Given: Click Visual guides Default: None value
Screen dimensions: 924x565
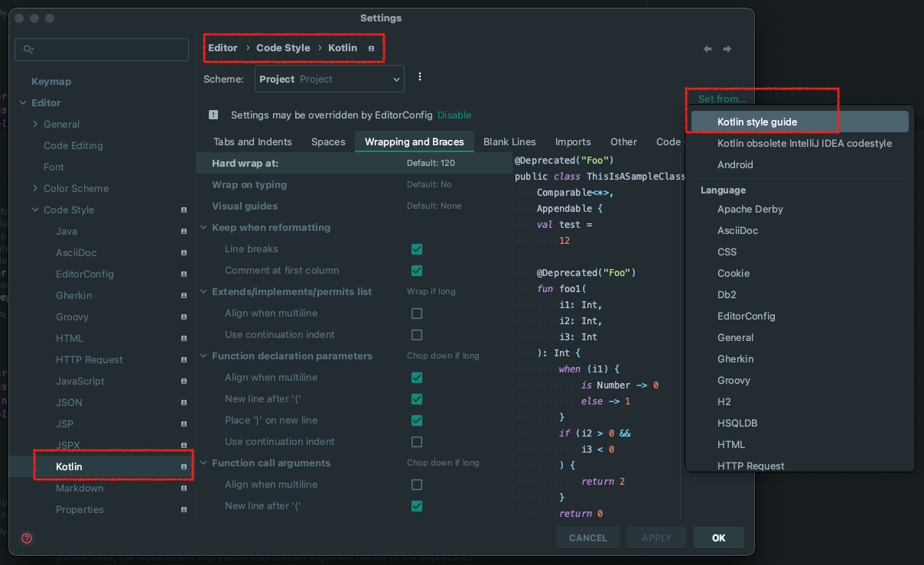Looking at the screenshot, I should coord(434,206).
